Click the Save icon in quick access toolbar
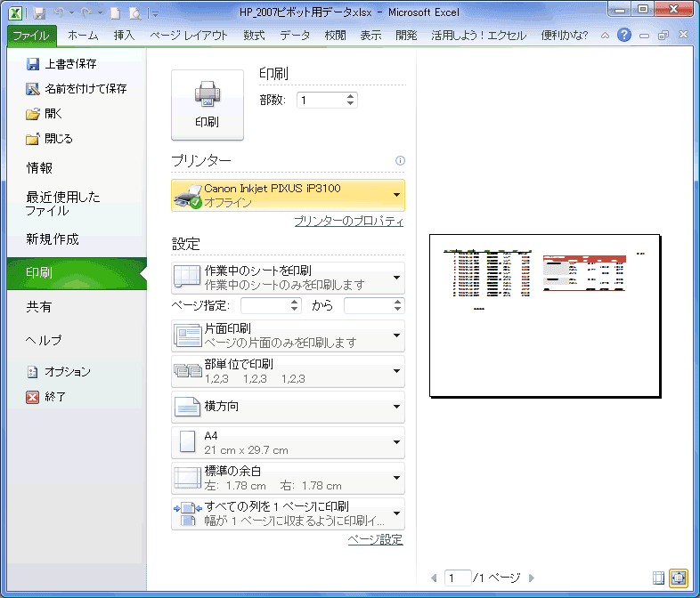 pos(39,13)
